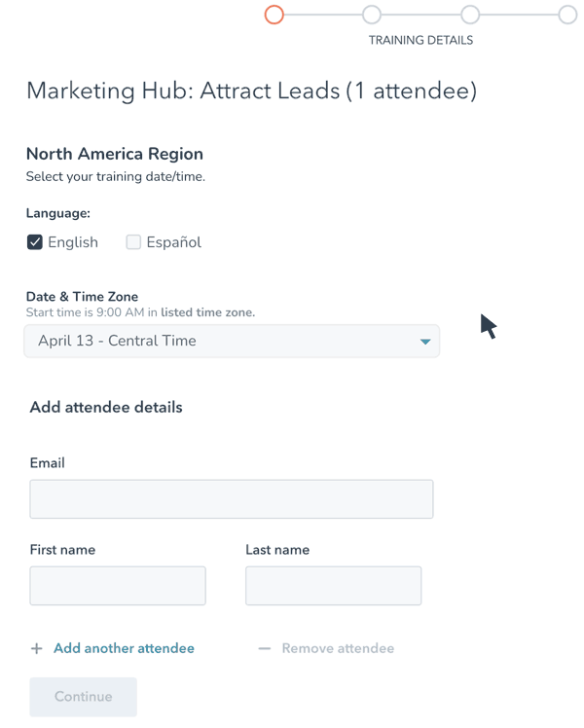Check the Español language checkbox
The image size is (584, 728).
133,242
